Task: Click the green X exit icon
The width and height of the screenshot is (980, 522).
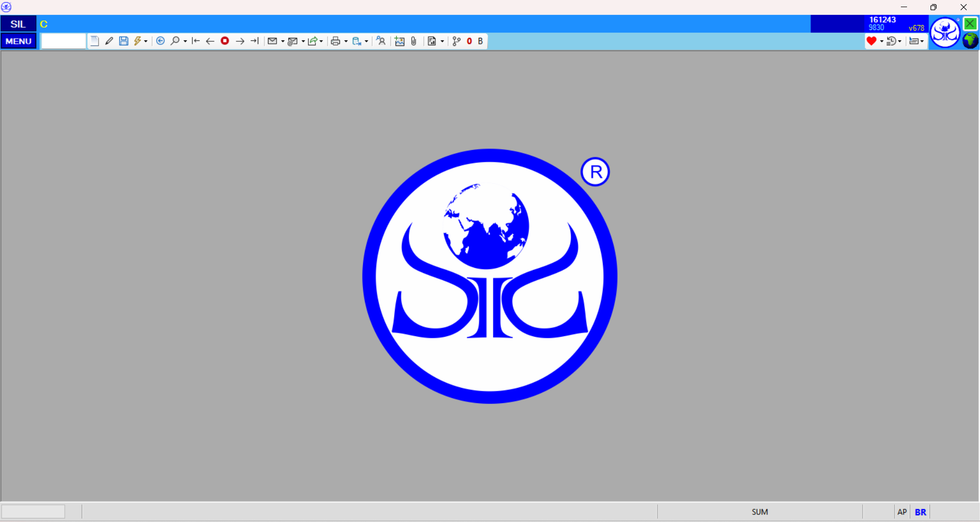Action: [970, 23]
